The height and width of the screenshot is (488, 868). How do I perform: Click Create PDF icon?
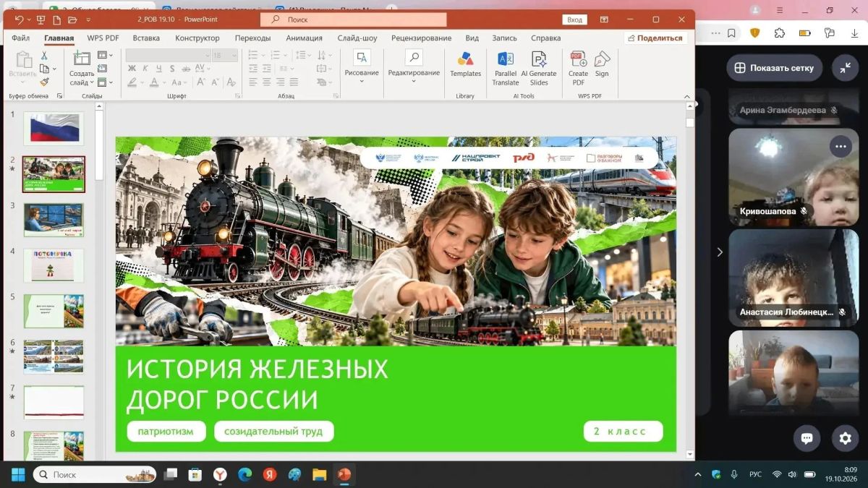click(578, 59)
